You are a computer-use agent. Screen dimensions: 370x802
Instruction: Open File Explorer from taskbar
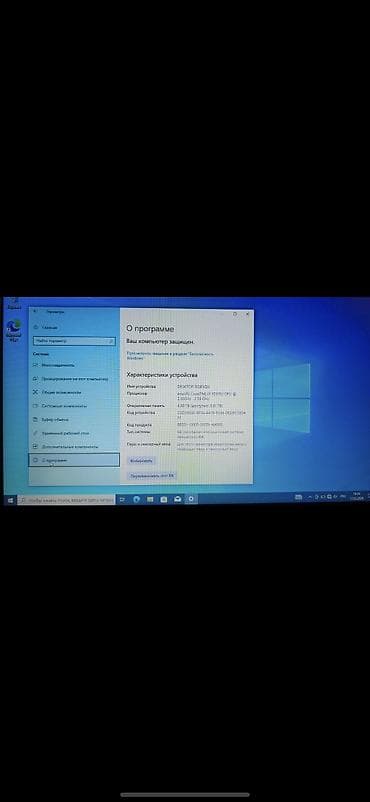coord(150,499)
